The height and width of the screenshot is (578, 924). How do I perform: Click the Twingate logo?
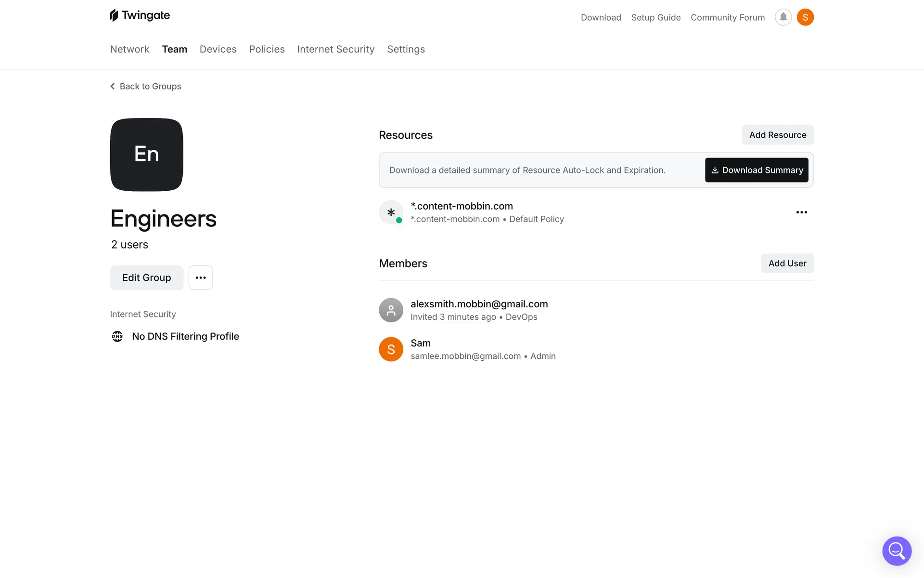[140, 15]
